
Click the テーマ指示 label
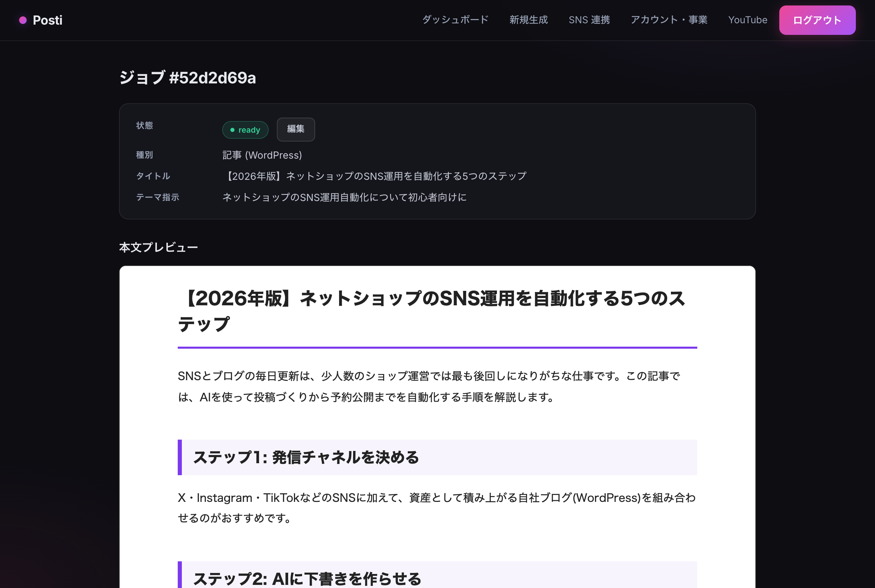(158, 197)
